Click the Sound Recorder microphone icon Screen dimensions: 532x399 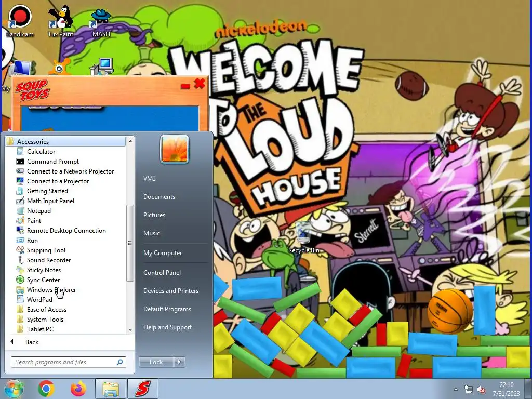point(20,260)
